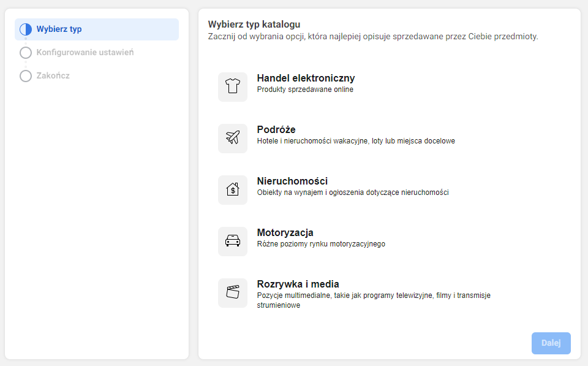Pick the Nieruchomości catalog type title
Image resolution: width=588 pixels, height=366 pixels.
[x=292, y=181]
